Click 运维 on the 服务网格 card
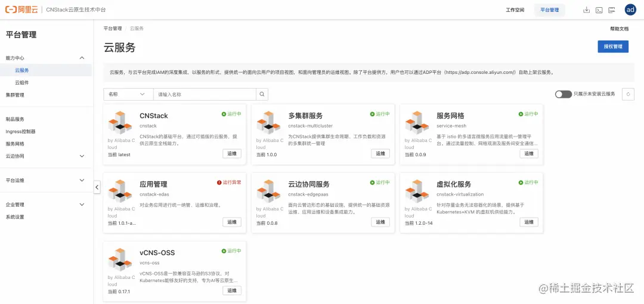The image size is (644, 304). 529,154
